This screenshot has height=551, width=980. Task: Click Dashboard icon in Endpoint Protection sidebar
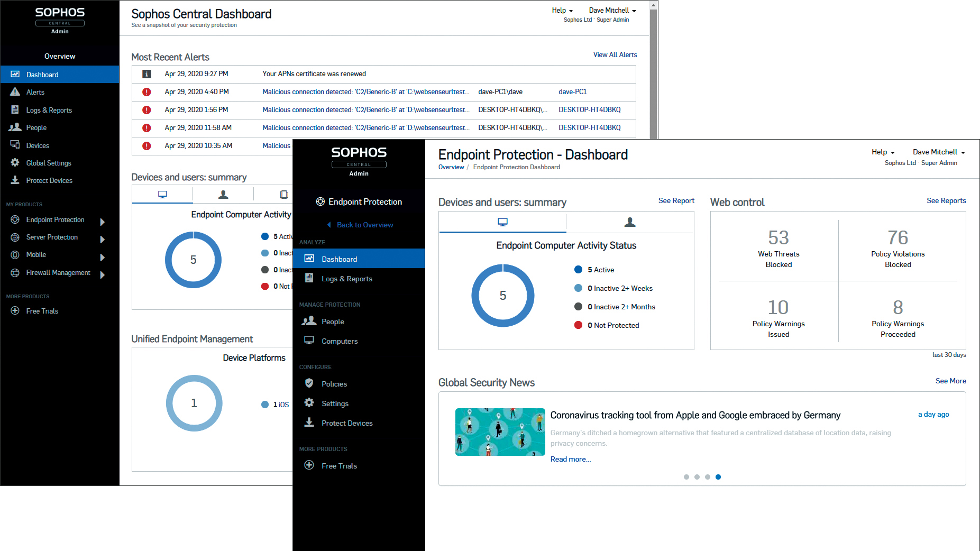[309, 259]
